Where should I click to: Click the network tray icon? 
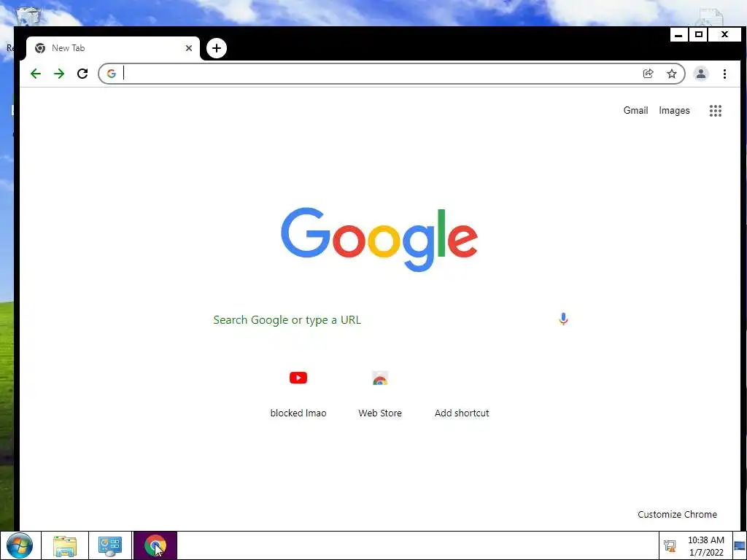(670, 545)
